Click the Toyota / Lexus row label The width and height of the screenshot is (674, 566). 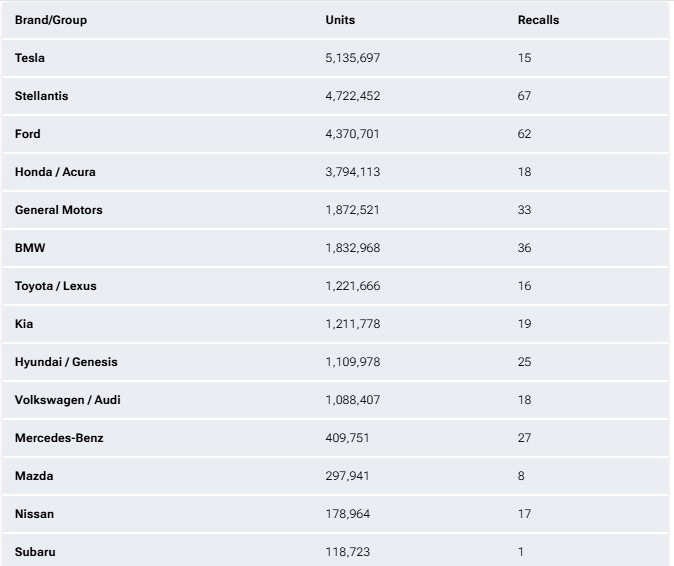[56, 286]
